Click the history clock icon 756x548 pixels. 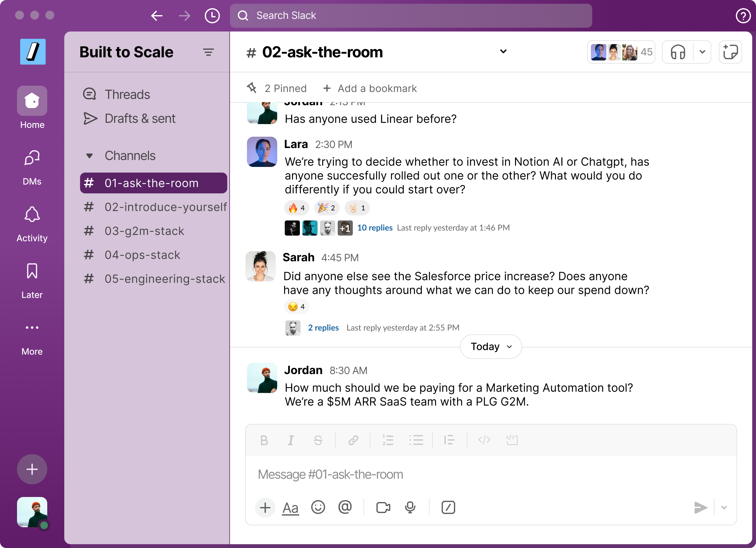[x=212, y=16]
